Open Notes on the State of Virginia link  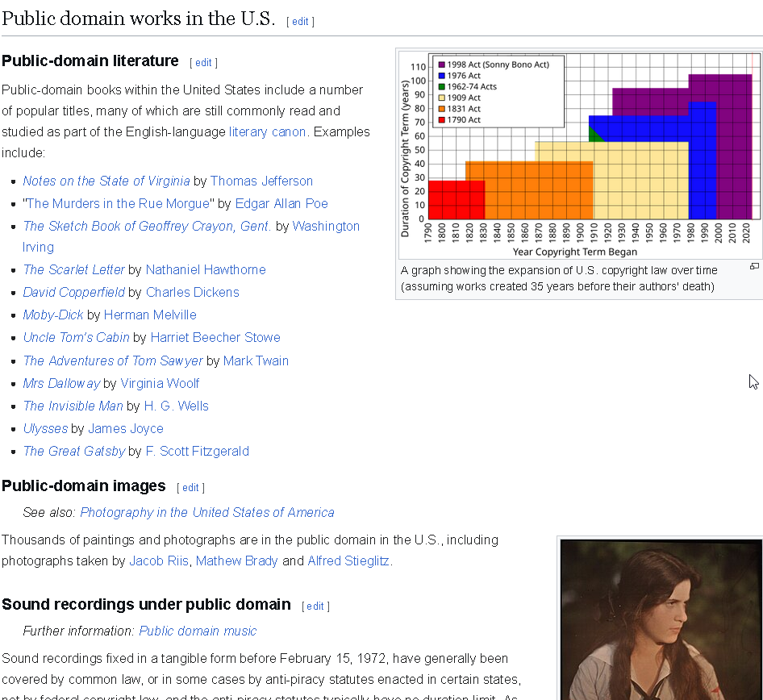[106, 181]
